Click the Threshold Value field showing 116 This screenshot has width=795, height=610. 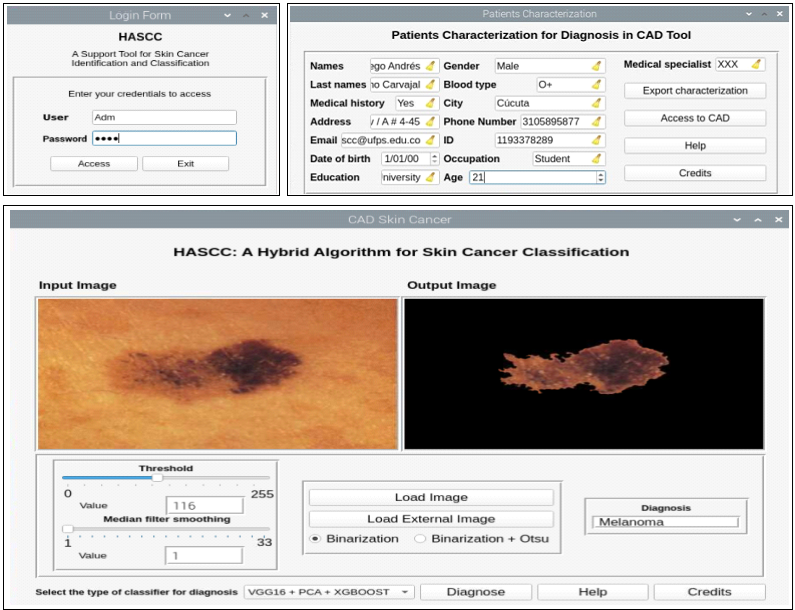(205, 506)
